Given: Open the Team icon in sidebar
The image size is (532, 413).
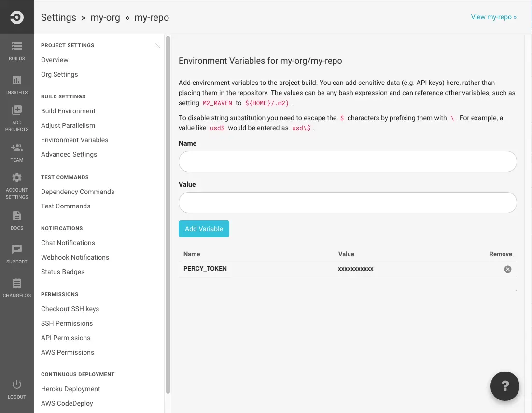Looking at the screenshot, I should point(17,148).
